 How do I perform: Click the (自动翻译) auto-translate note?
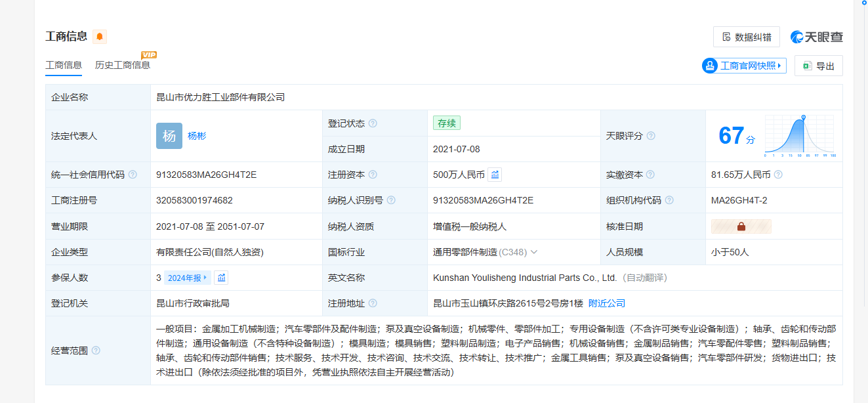pyautogui.click(x=644, y=278)
